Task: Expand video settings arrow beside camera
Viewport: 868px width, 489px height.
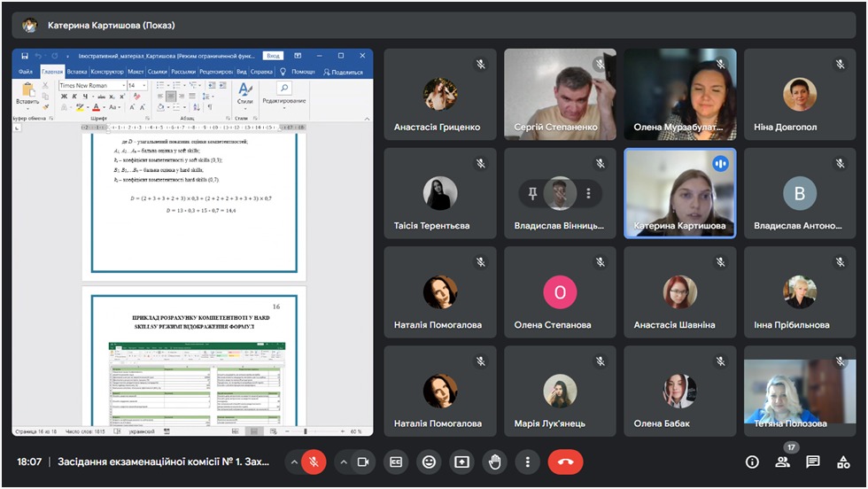Action: [x=343, y=462]
